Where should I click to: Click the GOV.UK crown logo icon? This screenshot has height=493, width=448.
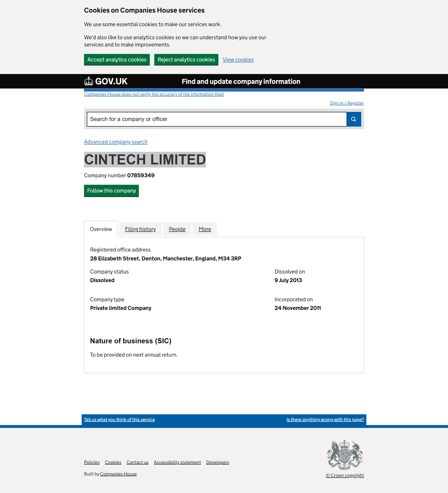point(88,81)
